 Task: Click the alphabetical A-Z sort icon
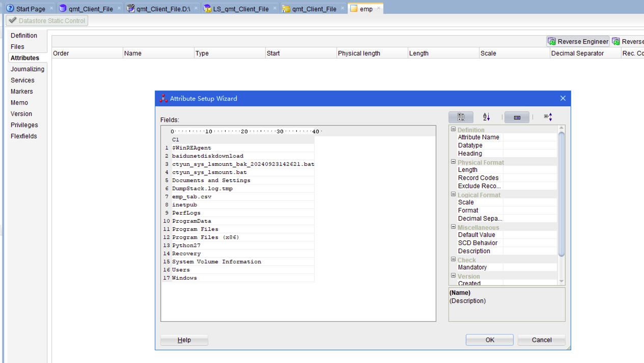click(486, 117)
